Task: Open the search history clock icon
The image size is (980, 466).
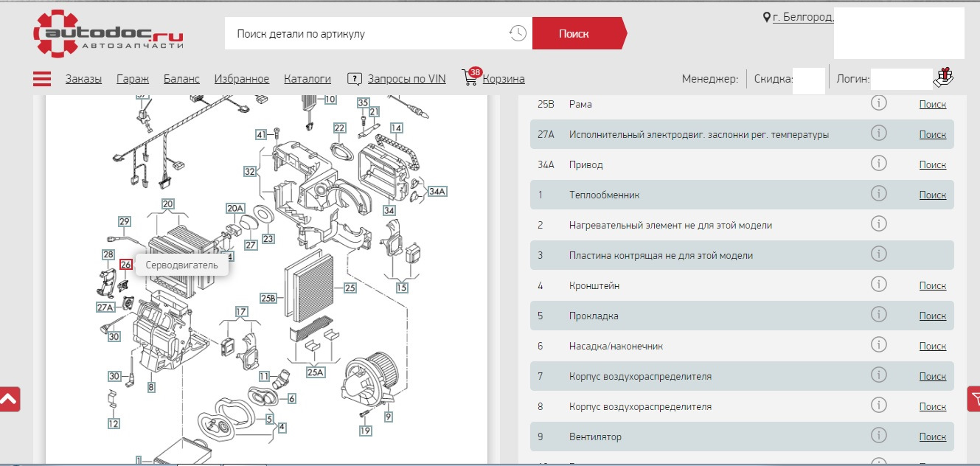Action: point(518,33)
